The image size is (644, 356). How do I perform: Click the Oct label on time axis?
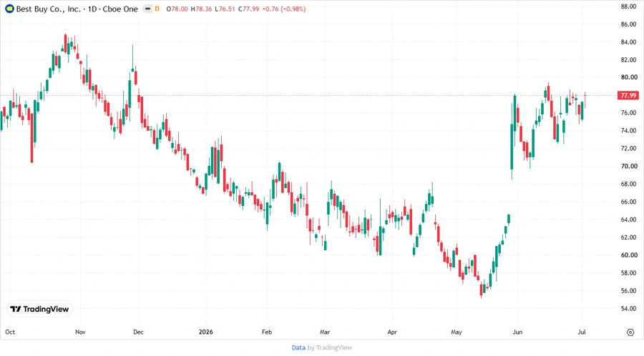coord(10,332)
